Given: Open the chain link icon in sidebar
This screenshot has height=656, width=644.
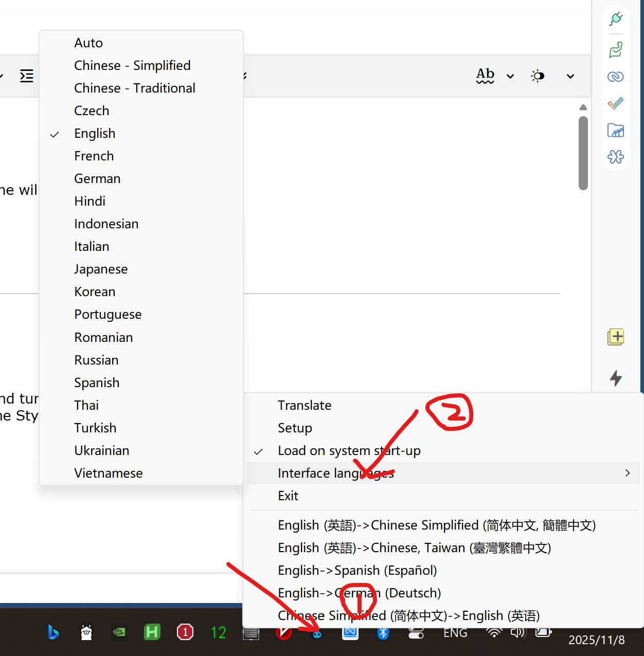Looking at the screenshot, I should 616,77.
